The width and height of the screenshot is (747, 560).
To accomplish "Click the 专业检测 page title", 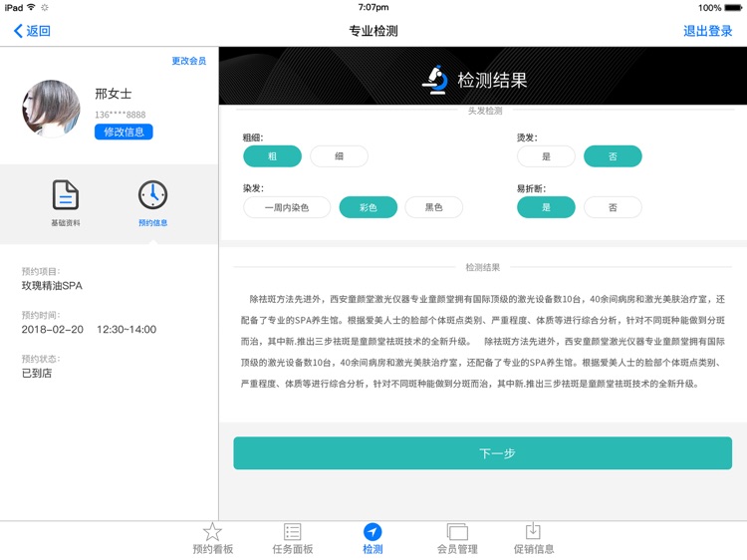I will [x=373, y=31].
